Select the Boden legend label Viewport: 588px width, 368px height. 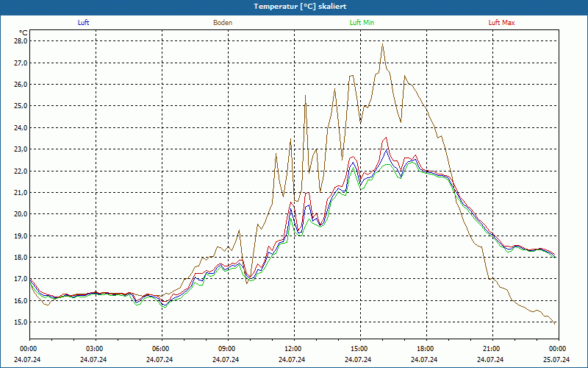pos(223,23)
